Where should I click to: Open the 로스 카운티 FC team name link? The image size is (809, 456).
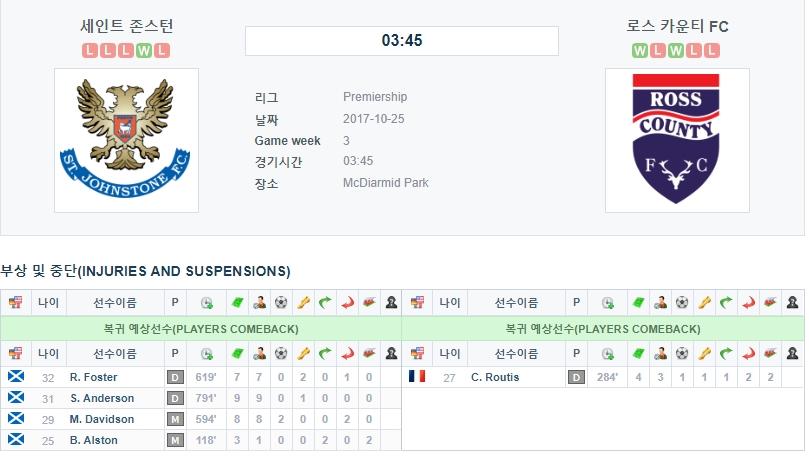pos(677,26)
